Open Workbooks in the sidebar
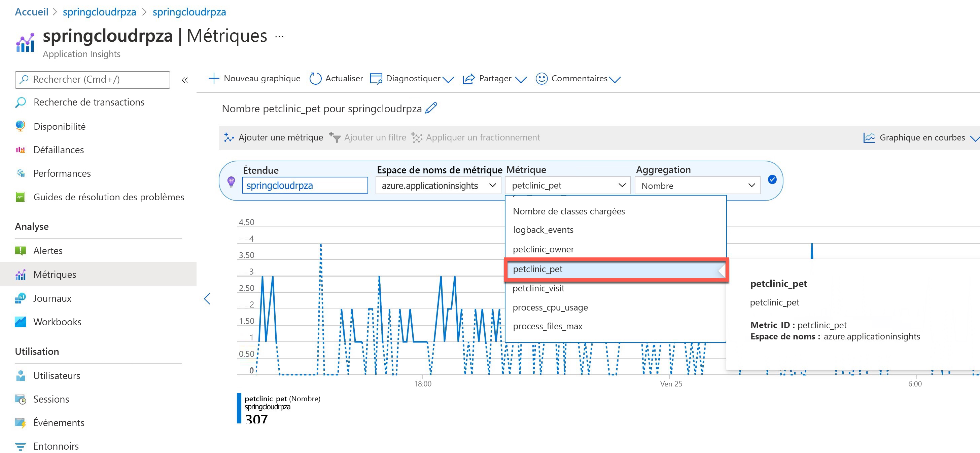Viewport: 980px width, 453px height. click(57, 322)
